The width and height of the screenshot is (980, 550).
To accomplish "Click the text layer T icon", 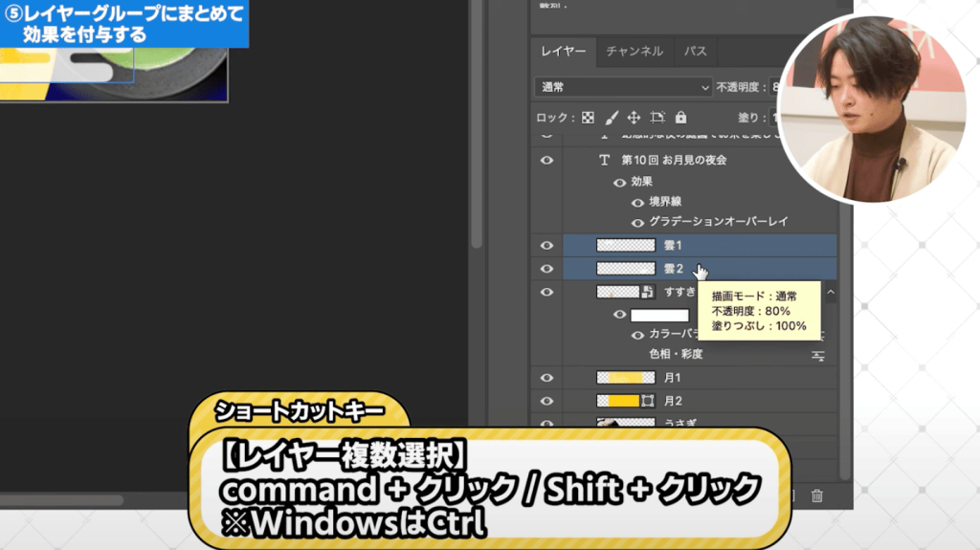I will click(x=604, y=160).
